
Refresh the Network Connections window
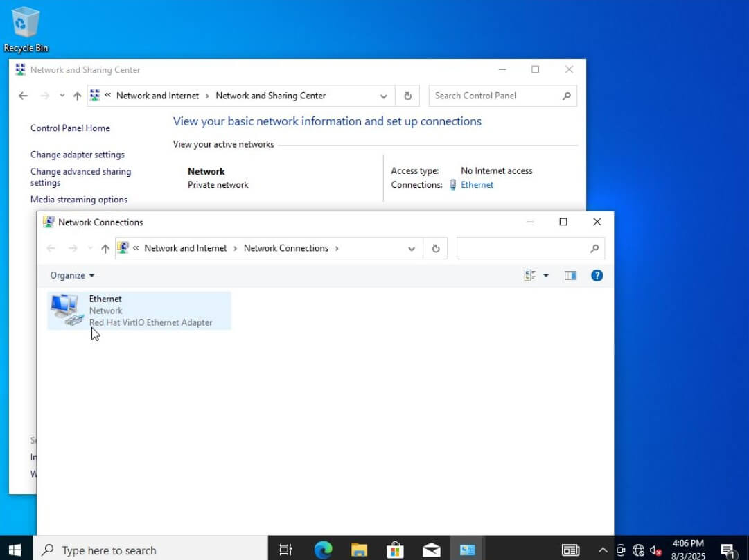[435, 248]
